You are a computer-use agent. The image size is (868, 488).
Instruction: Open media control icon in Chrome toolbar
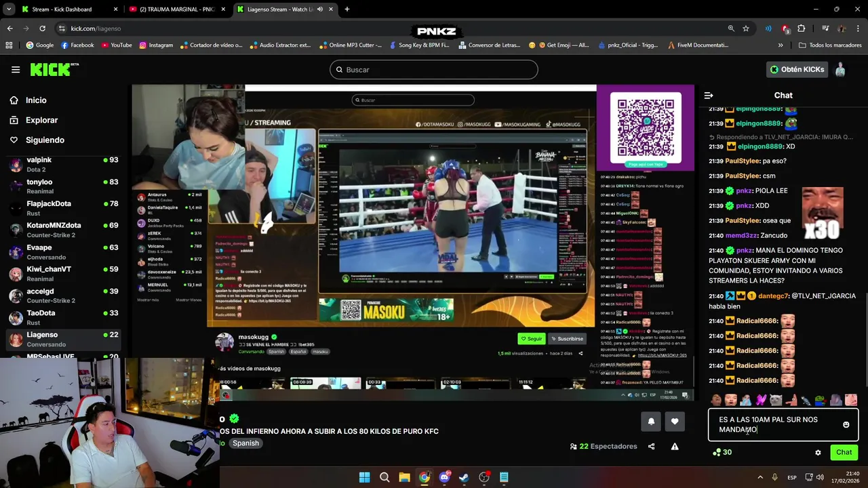[825, 28]
